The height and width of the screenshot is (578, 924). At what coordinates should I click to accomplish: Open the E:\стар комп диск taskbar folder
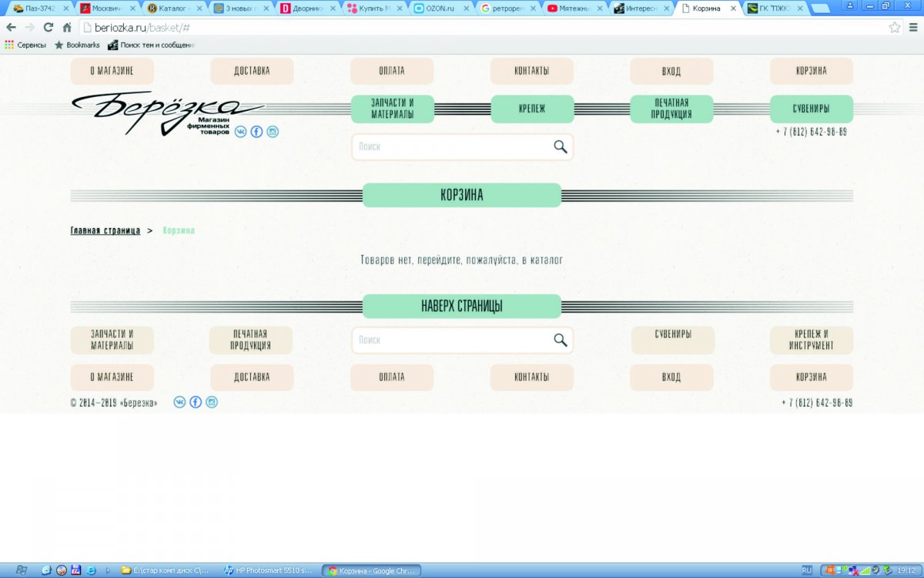(x=165, y=570)
